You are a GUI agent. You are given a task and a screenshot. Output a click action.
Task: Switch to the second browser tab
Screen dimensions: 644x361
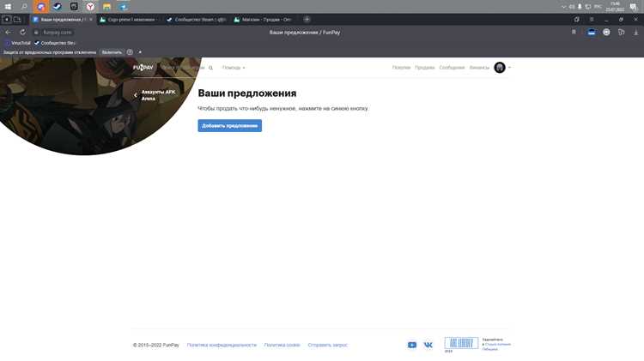point(128,19)
